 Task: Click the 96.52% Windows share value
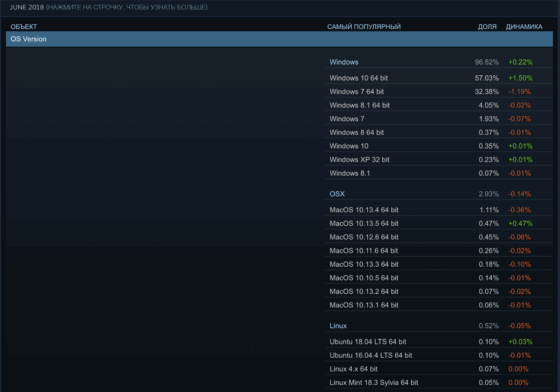tap(487, 62)
